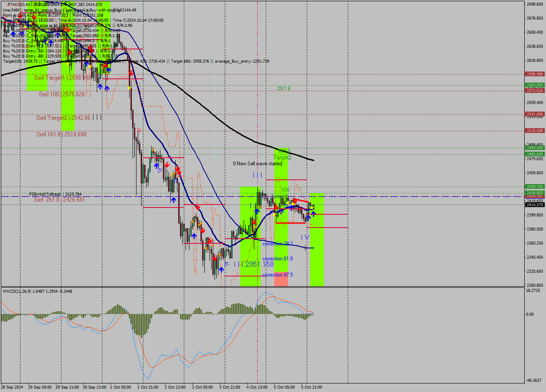The width and height of the screenshot is (546, 392).
Task: Click the MACD scale value 18.2725
Action: click(533, 290)
